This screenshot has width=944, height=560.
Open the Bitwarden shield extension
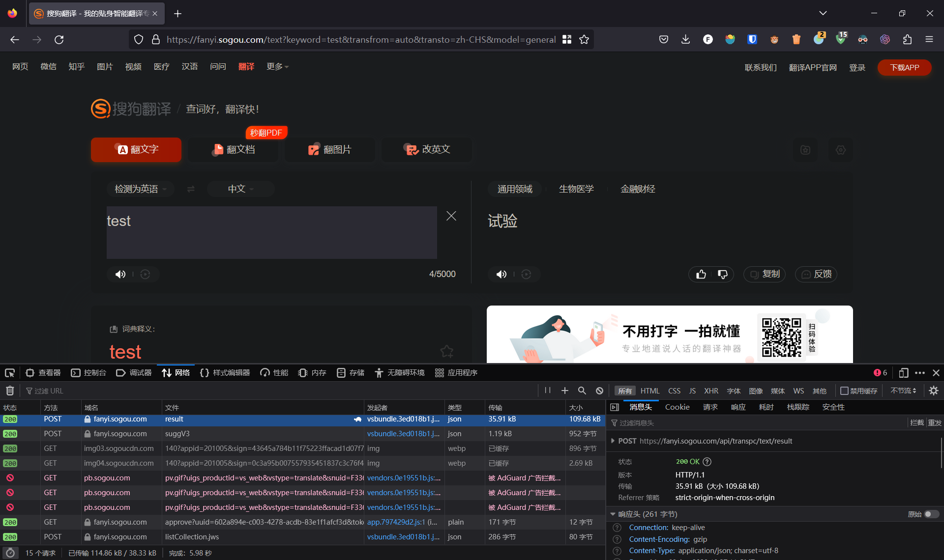(x=752, y=40)
